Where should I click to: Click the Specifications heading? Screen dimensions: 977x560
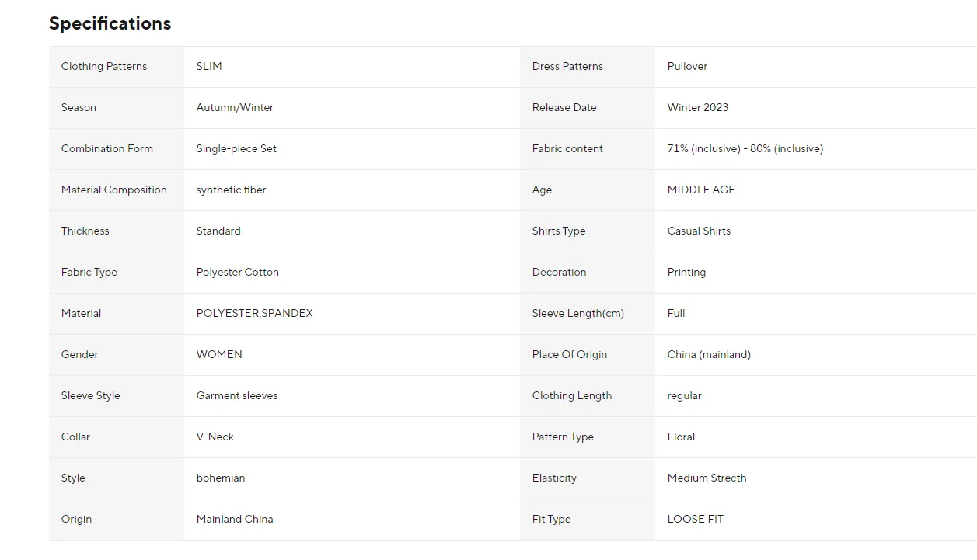pyautogui.click(x=110, y=23)
